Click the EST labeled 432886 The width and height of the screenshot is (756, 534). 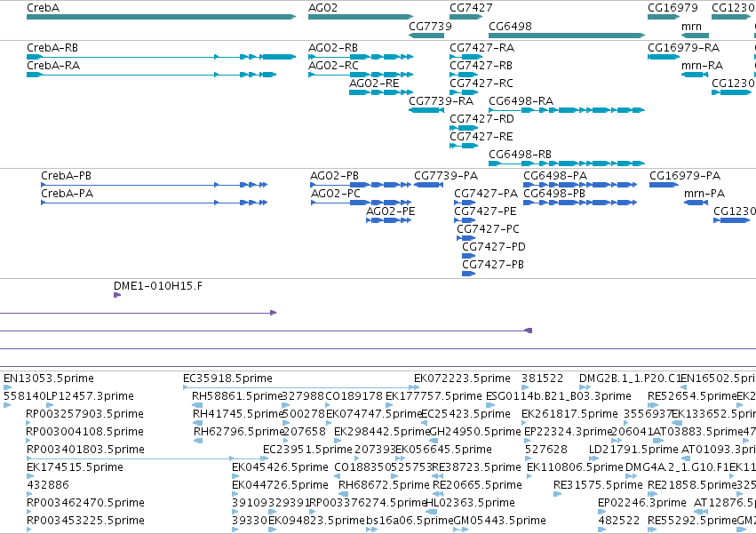[30, 494]
